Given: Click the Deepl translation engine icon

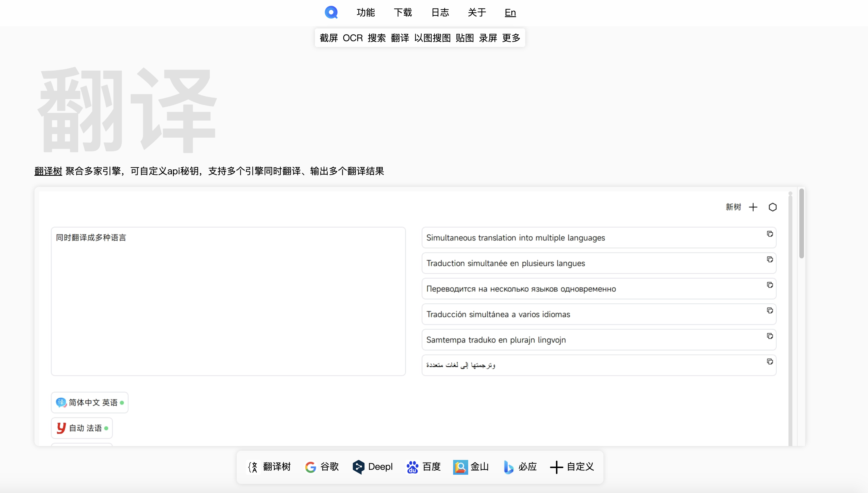Looking at the screenshot, I should pos(359,466).
